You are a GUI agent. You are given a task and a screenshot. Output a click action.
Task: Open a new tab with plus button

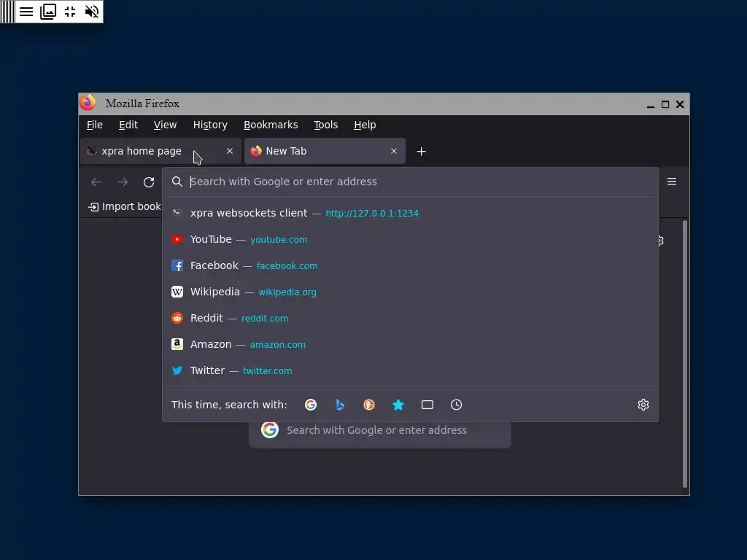point(421,152)
